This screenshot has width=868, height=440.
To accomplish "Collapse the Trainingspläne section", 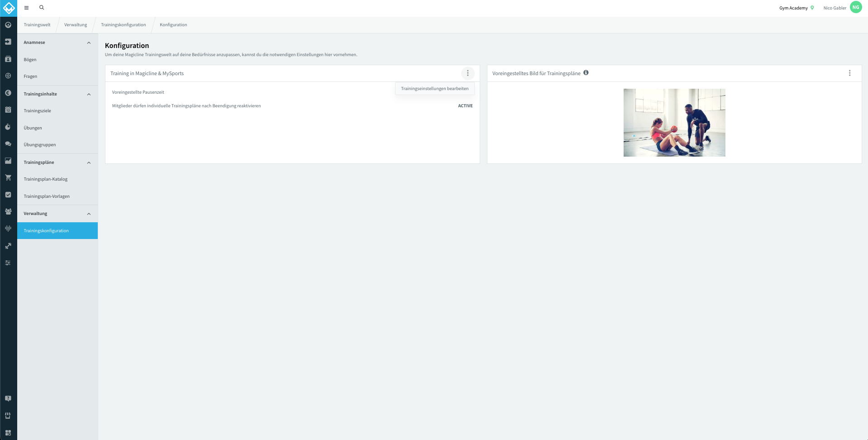I will (89, 163).
